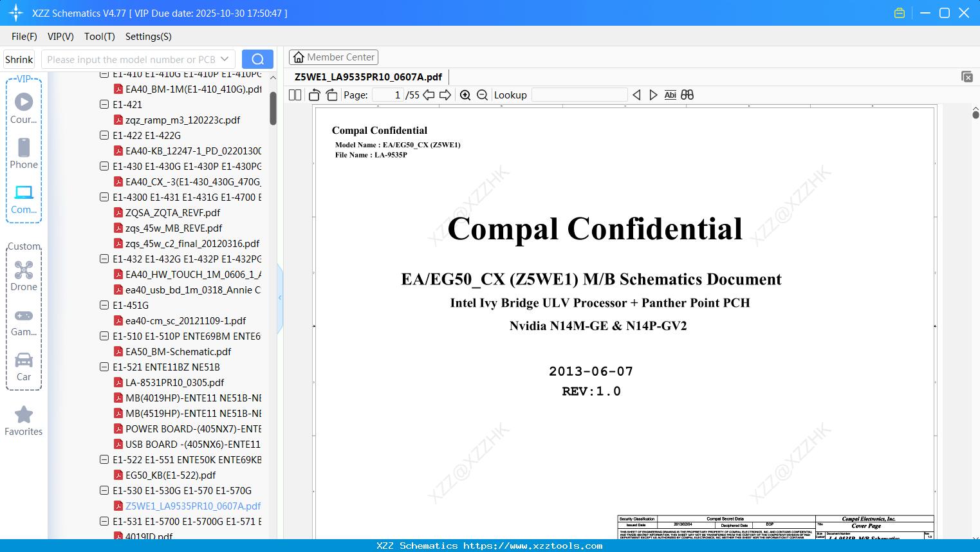980x552 pixels.
Task: Collapse the E1-521 ENTE11BZ NE51B group
Action: pyautogui.click(x=104, y=367)
